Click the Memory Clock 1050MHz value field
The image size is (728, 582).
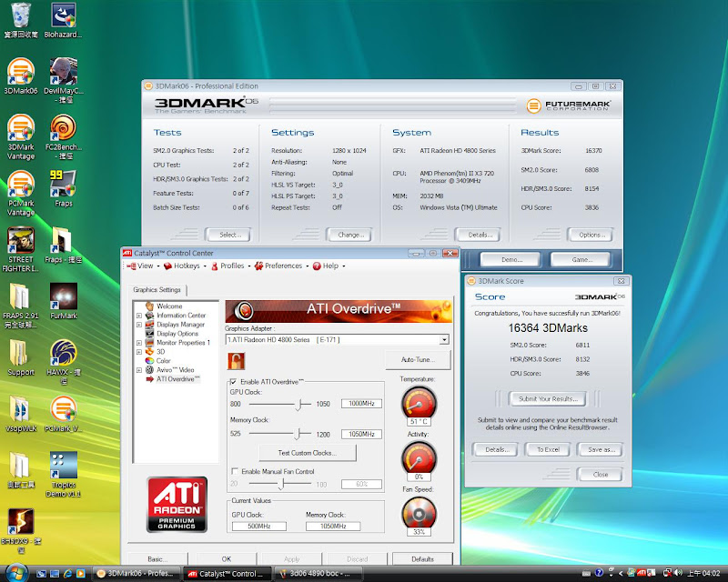[361, 434]
